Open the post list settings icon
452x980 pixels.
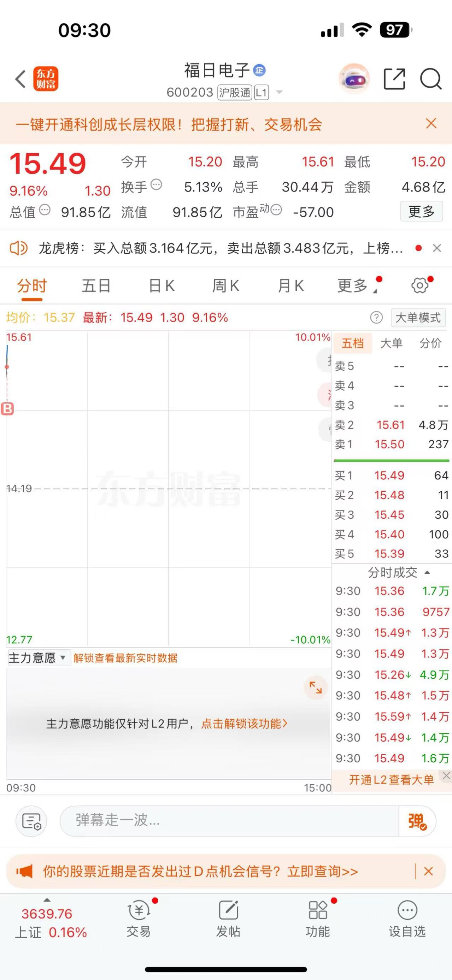(31, 821)
